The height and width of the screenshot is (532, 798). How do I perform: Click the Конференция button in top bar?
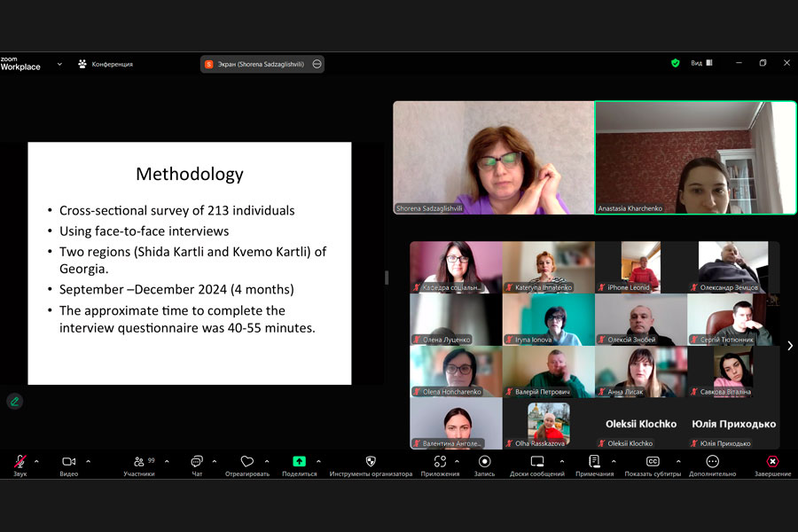pos(106,64)
